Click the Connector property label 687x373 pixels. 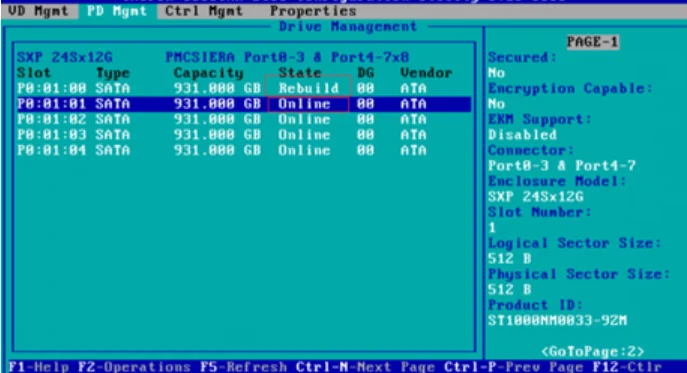click(x=531, y=150)
